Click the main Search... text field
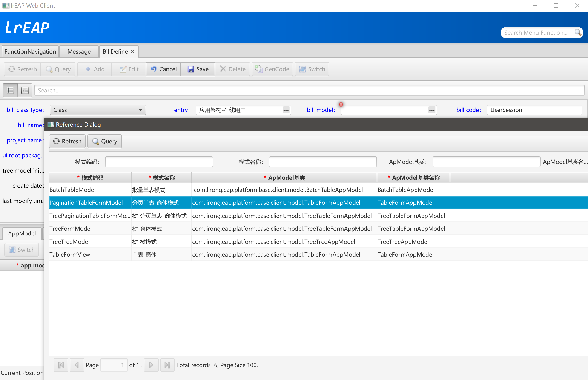The width and height of the screenshot is (588, 380). (309, 90)
